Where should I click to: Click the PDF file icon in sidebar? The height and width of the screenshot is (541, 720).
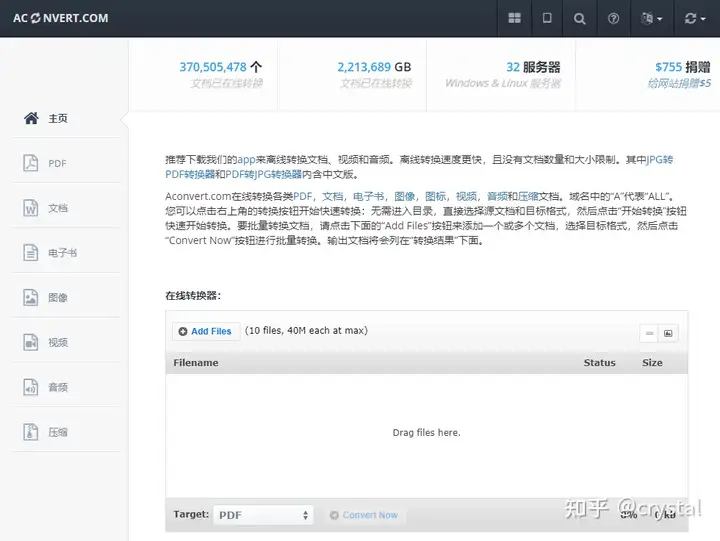click(31, 163)
